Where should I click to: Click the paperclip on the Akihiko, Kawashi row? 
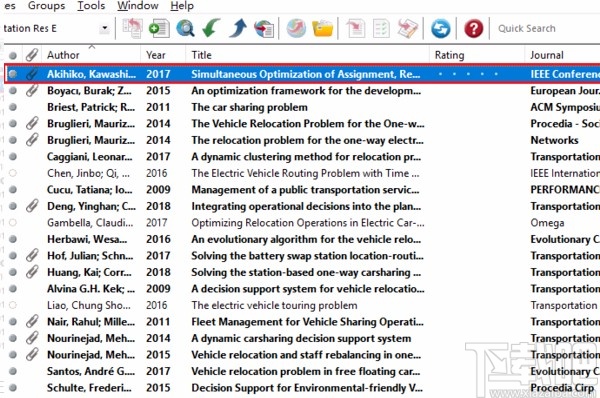(x=32, y=73)
